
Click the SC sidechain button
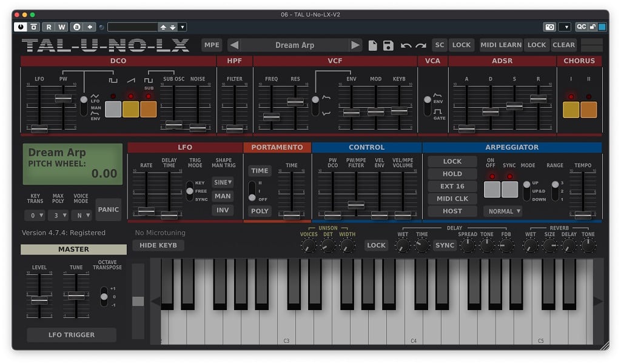(440, 45)
